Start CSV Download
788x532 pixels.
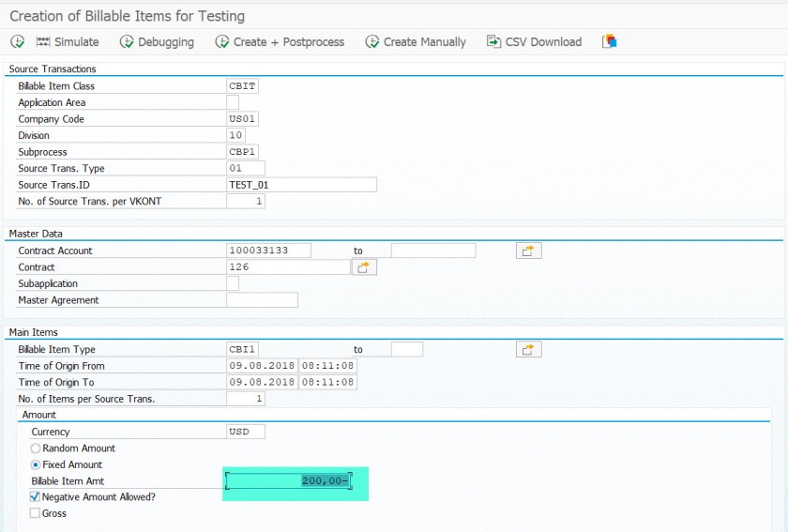(534, 41)
